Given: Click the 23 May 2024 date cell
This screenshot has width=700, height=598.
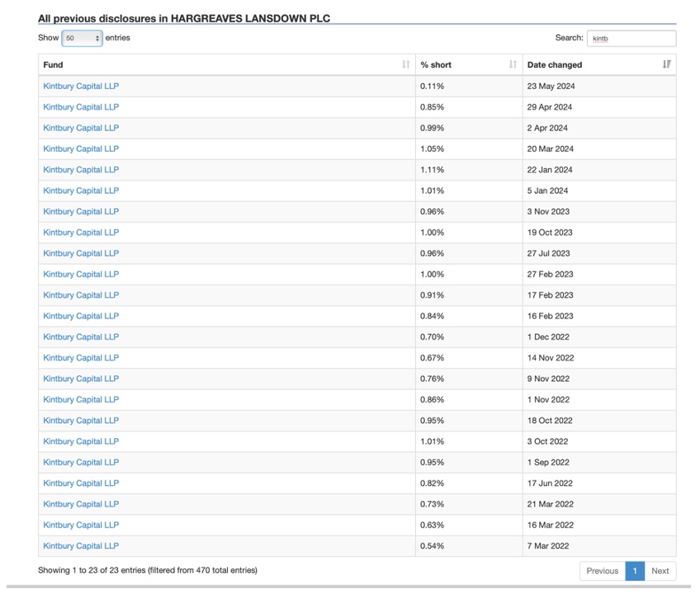Looking at the screenshot, I should [x=599, y=86].
